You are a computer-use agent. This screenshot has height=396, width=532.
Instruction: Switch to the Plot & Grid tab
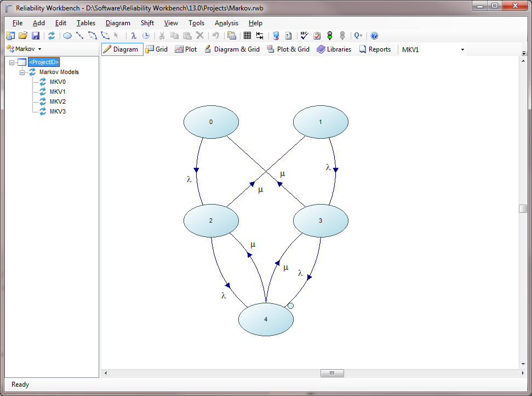click(288, 49)
